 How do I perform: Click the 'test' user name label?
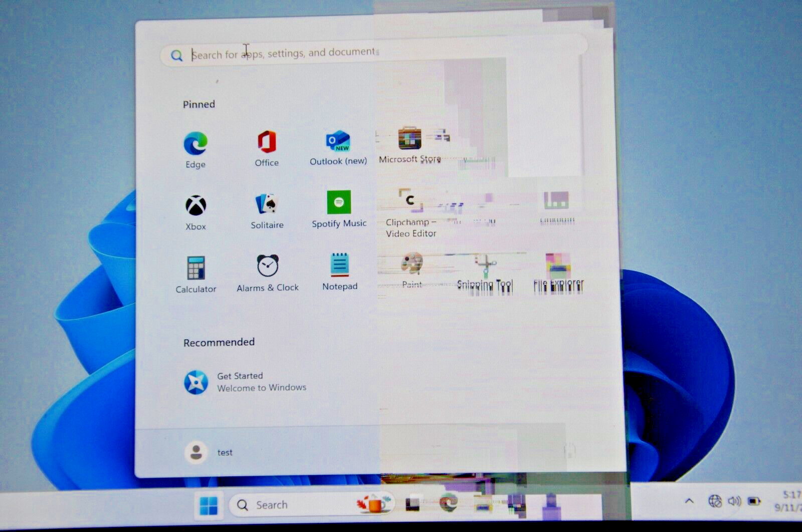(225, 452)
